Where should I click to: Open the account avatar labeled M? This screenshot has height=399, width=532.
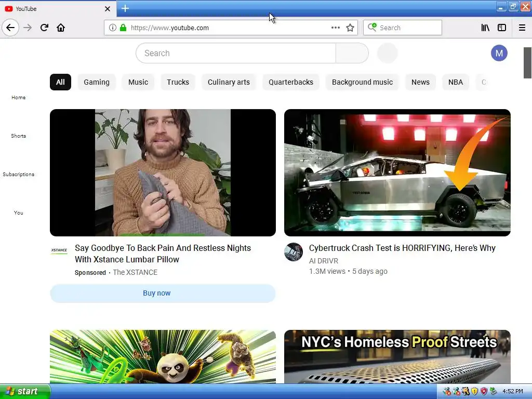(x=499, y=53)
